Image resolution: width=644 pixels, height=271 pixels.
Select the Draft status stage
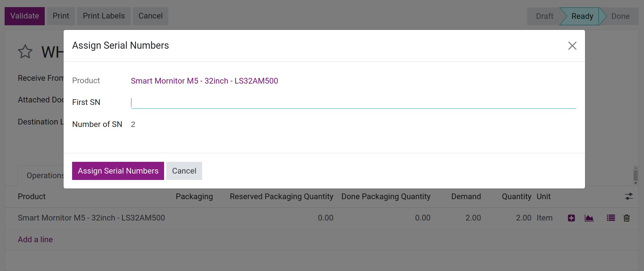pos(545,16)
